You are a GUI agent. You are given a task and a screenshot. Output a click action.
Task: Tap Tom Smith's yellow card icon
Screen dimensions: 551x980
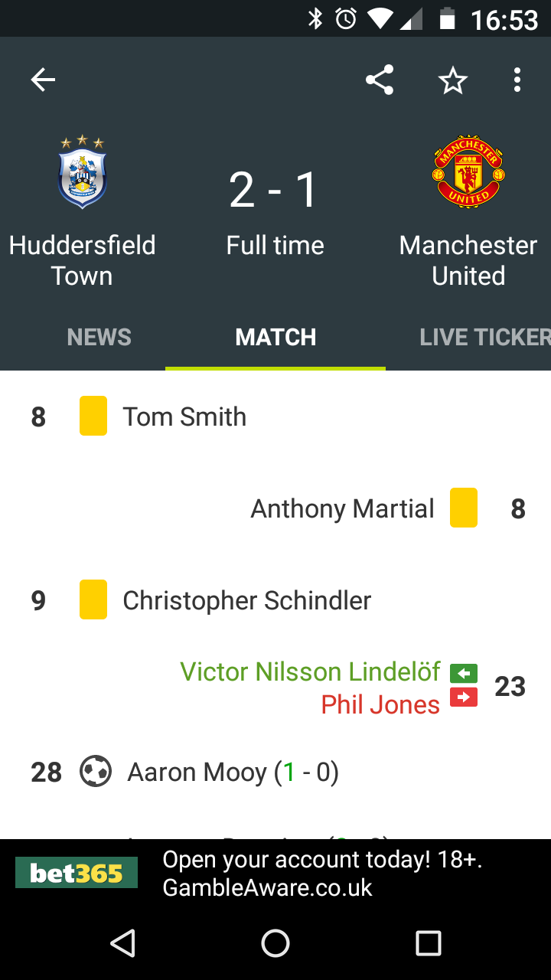[x=93, y=416]
